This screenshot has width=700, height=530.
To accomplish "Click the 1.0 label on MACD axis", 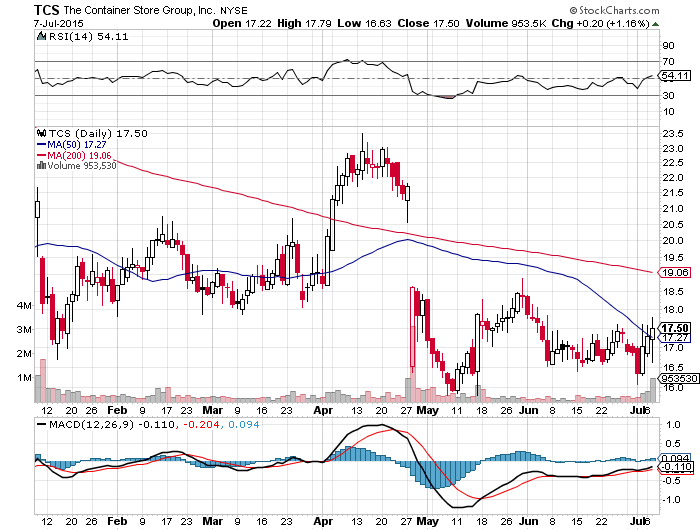I will (673, 425).
